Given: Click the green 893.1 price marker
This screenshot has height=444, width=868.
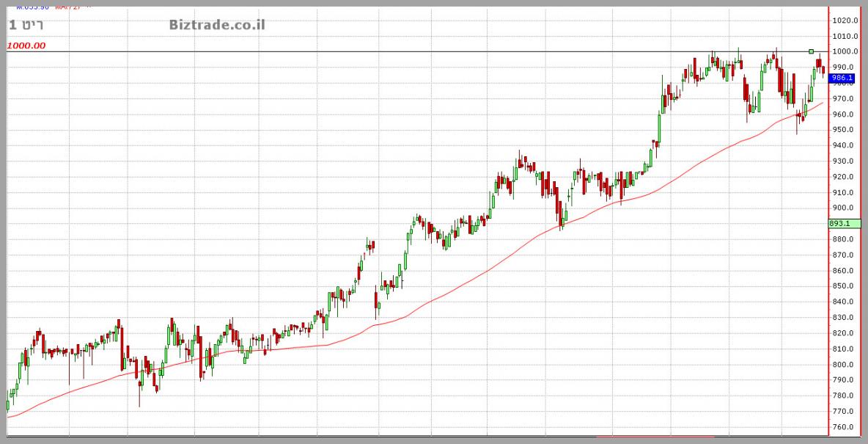Looking at the screenshot, I should tap(839, 224).
